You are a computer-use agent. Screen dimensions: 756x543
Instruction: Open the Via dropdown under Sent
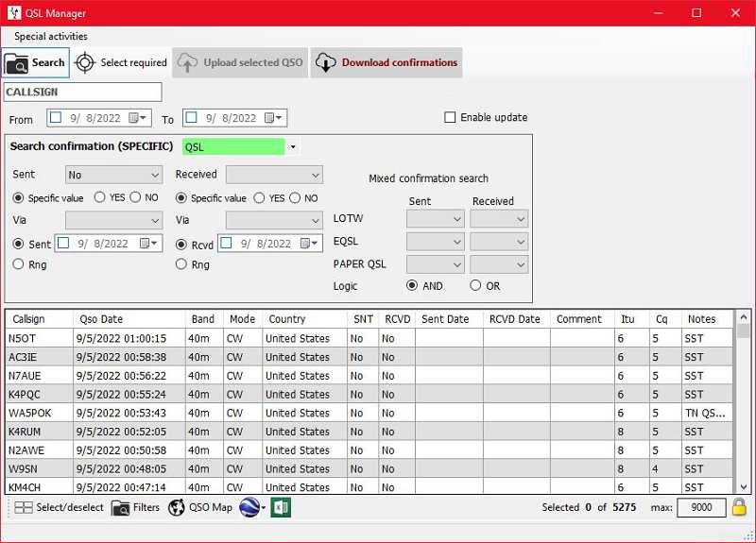113,221
